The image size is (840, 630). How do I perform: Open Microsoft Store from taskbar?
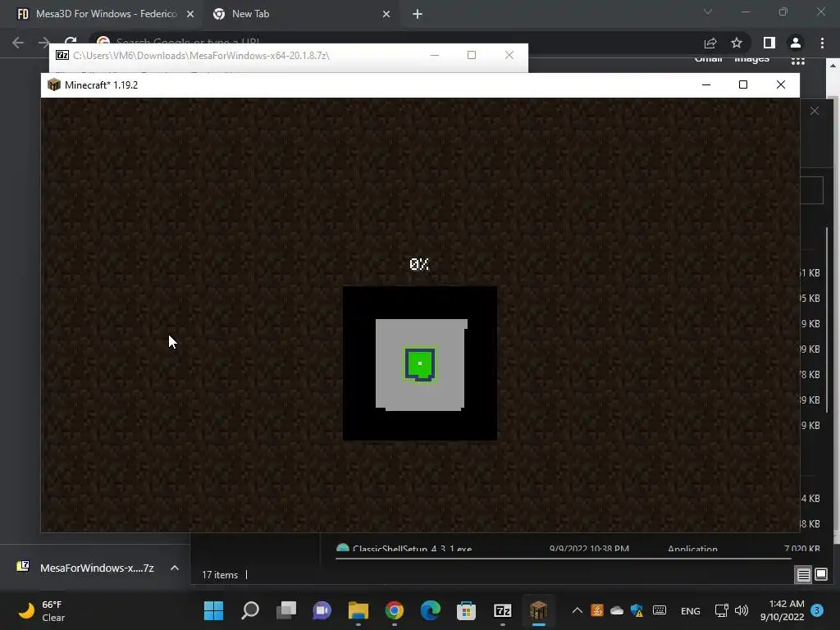(x=466, y=610)
